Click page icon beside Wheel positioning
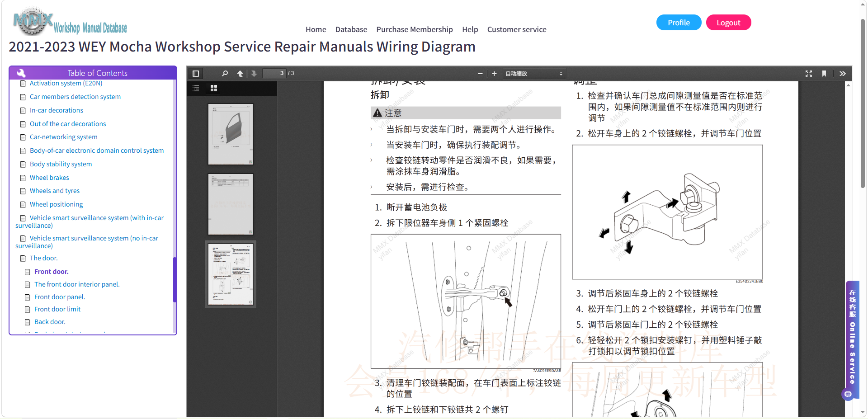This screenshot has width=868, height=419. pyautogui.click(x=23, y=205)
